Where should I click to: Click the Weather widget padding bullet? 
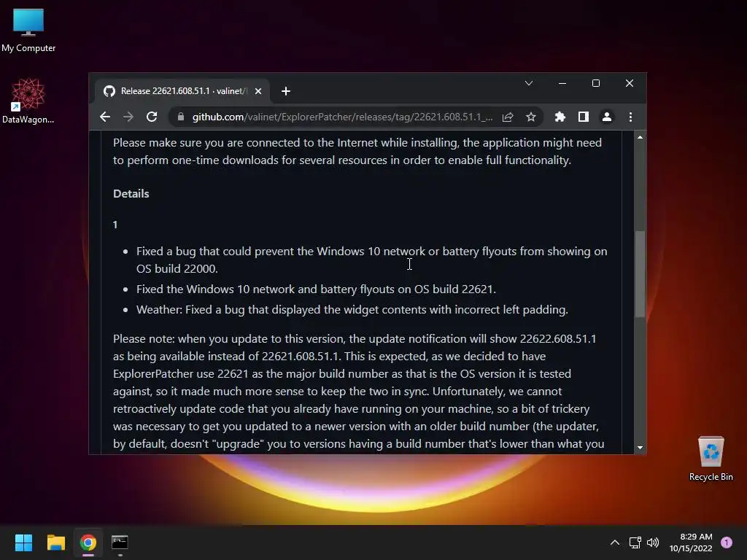[352, 309]
